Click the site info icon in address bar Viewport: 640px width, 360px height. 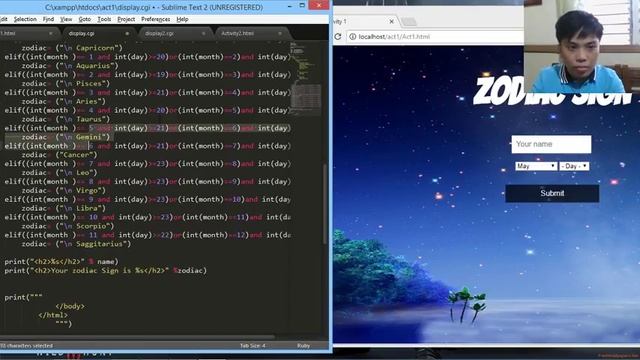tap(352, 36)
